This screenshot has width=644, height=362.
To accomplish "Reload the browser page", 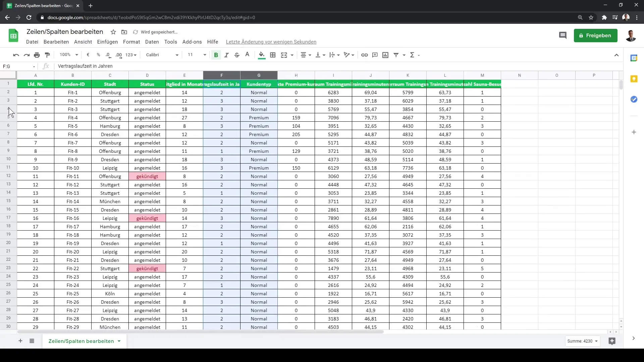I will point(29,17).
